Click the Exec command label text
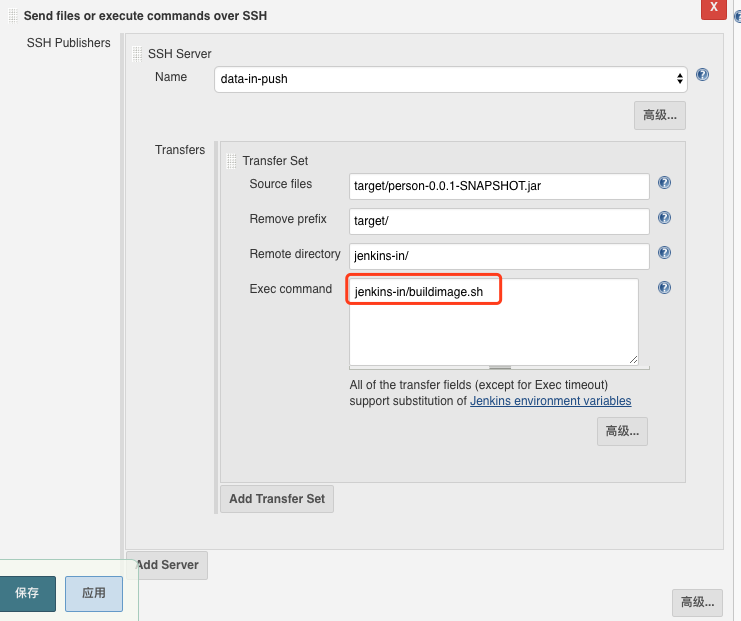The image size is (741, 621). [291, 289]
